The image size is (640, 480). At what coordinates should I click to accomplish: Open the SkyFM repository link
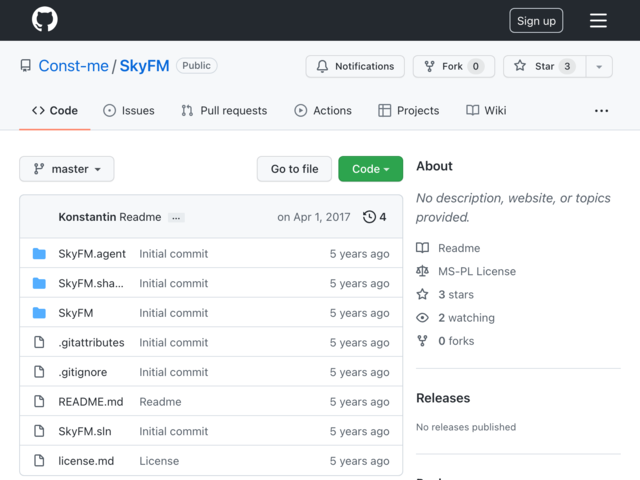144,66
